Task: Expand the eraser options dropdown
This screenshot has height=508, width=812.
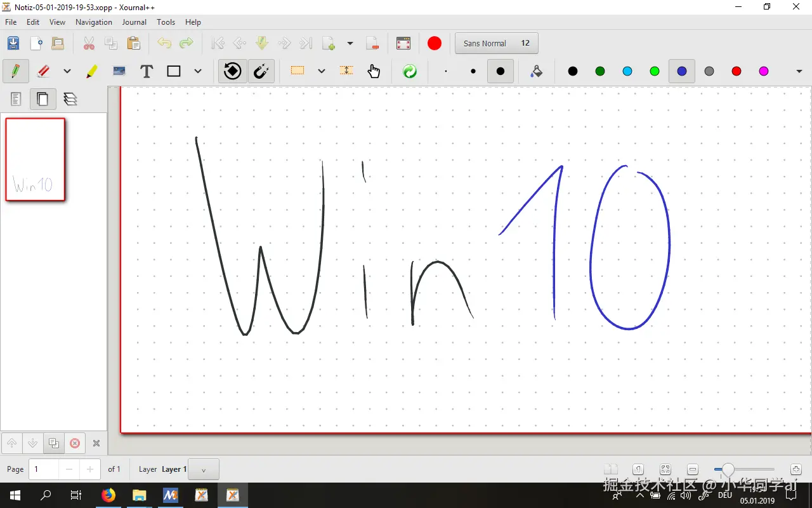Action: coord(67,71)
